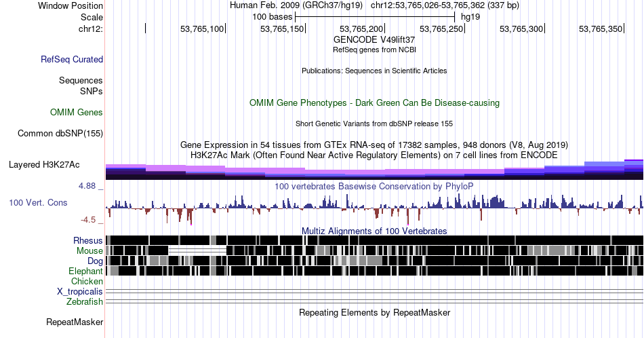This screenshot has width=644, height=338.
Task: Click the Window Position label
Action: [x=71, y=5]
